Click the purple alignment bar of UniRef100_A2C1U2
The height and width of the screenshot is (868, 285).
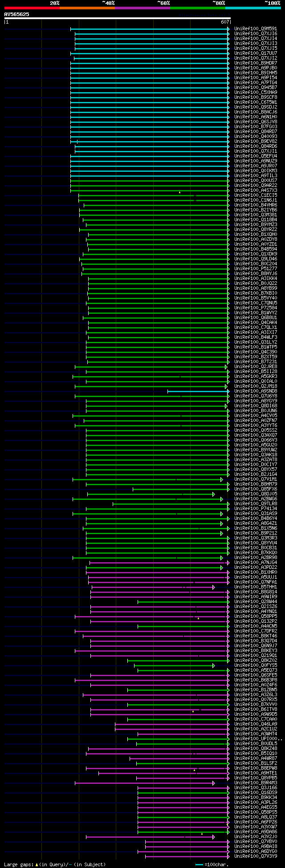(171, 729)
